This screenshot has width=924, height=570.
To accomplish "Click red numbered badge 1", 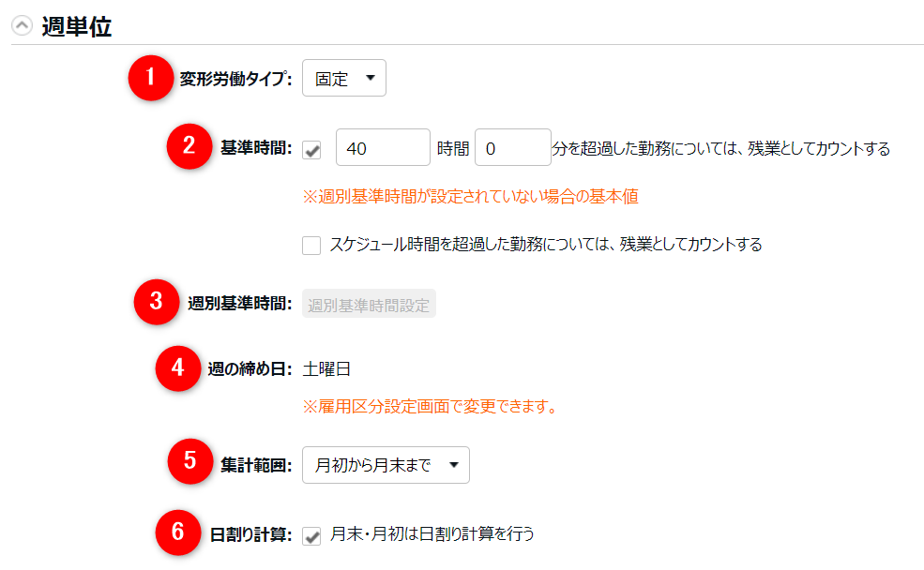I will (151, 79).
